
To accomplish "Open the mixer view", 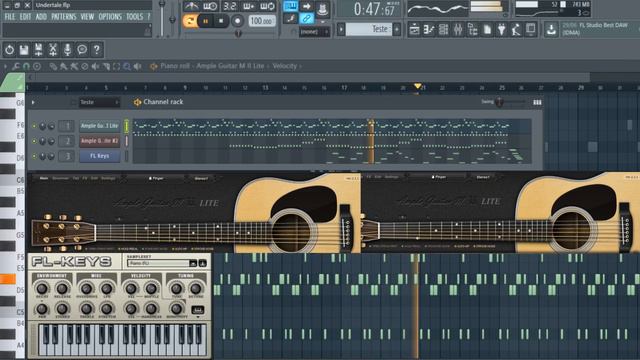I will [x=458, y=29].
